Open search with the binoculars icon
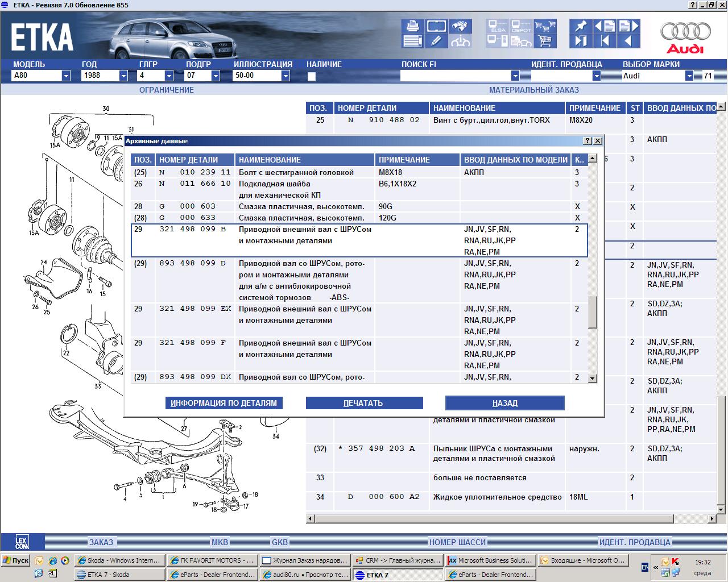 coord(460,26)
